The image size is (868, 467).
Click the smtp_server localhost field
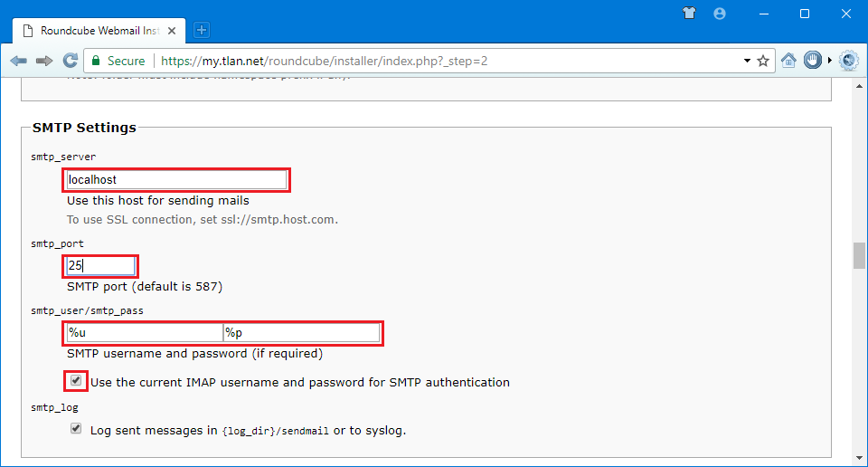coord(176,180)
